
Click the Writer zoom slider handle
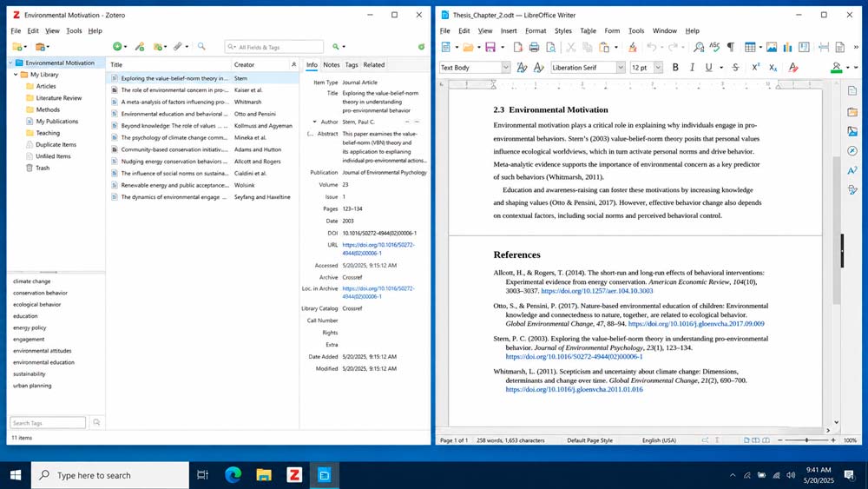(x=806, y=440)
